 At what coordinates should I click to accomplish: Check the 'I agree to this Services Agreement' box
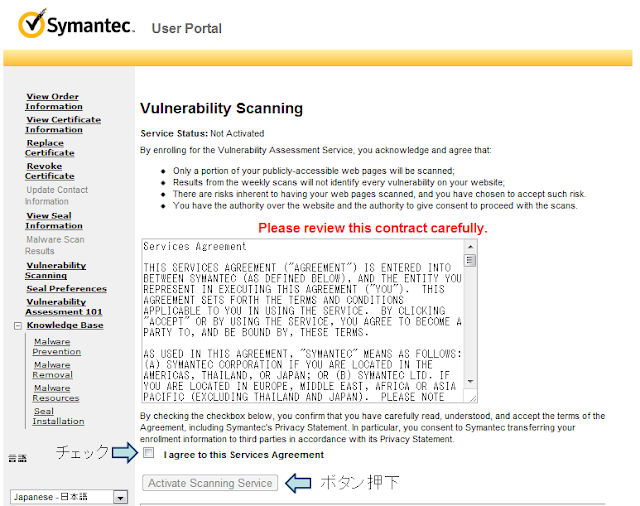tap(149, 453)
